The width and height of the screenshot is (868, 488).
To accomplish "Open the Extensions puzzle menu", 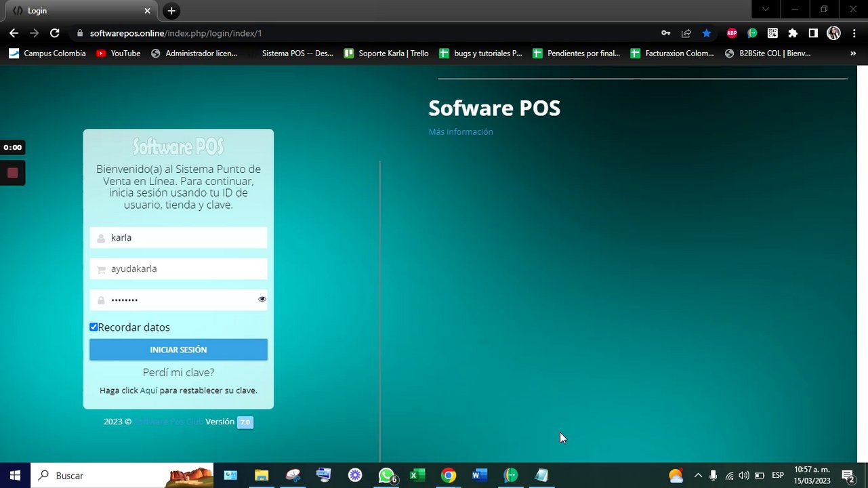I will click(793, 33).
